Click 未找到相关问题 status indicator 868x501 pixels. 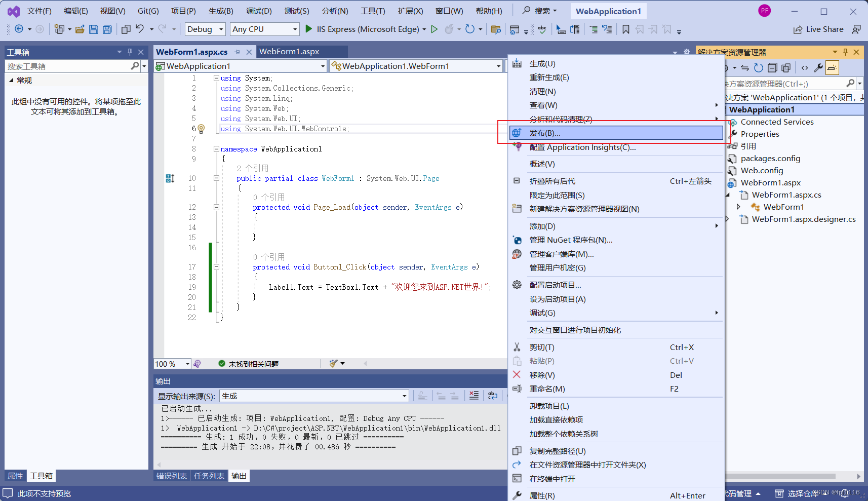coord(249,364)
